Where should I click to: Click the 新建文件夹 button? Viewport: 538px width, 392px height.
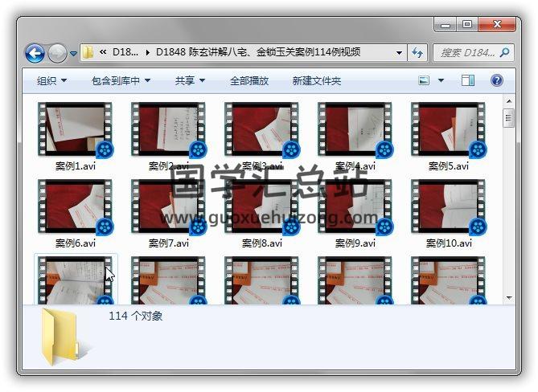click(316, 81)
